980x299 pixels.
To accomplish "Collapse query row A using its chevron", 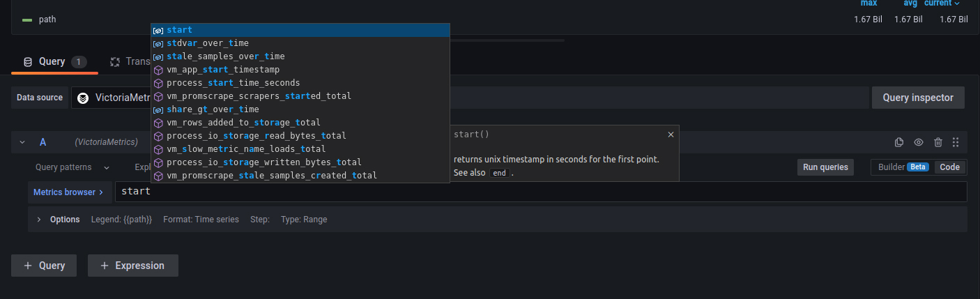I will [x=22, y=142].
